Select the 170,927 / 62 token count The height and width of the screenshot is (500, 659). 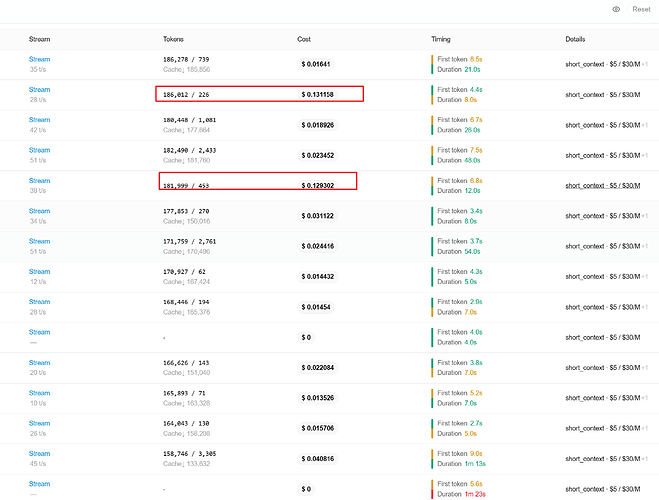[185, 271]
